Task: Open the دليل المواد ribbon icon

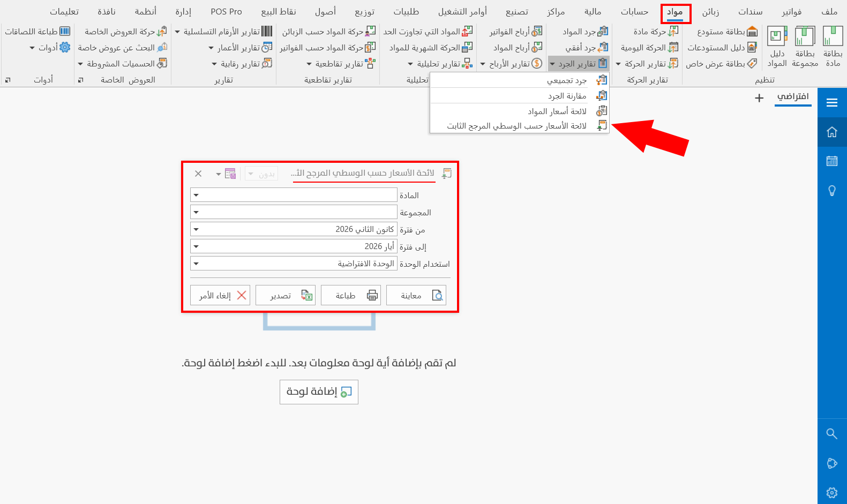Action: click(x=777, y=47)
